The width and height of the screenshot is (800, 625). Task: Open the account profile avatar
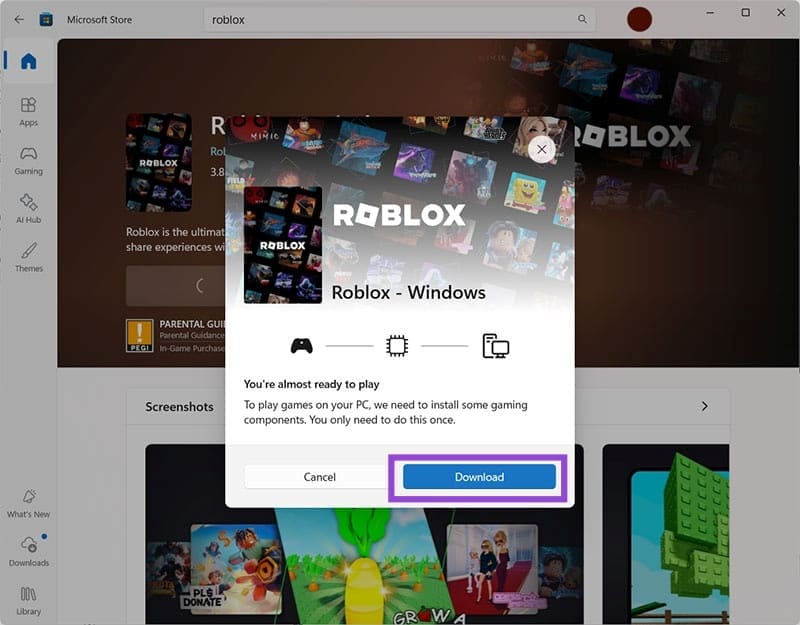point(638,18)
